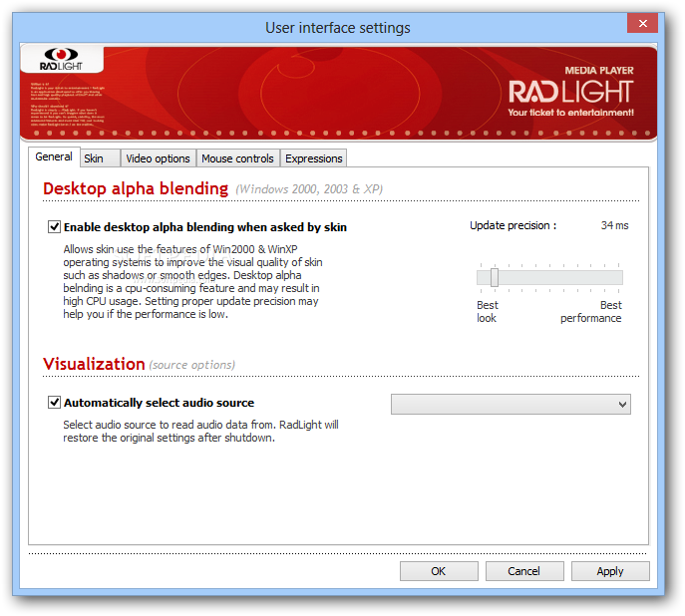Click the '34 ms' precision value
This screenshot has height=616, width=685.
(614, 225)
